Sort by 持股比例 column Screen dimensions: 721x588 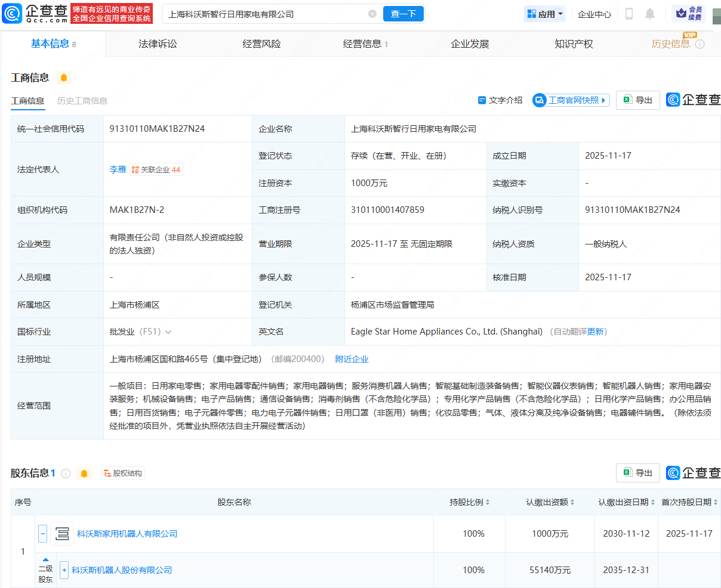tap(470, 503)
